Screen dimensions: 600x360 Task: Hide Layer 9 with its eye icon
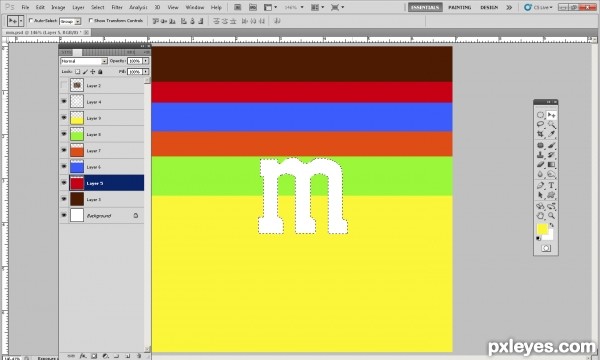pyautogui.click(x=64, y=118)
